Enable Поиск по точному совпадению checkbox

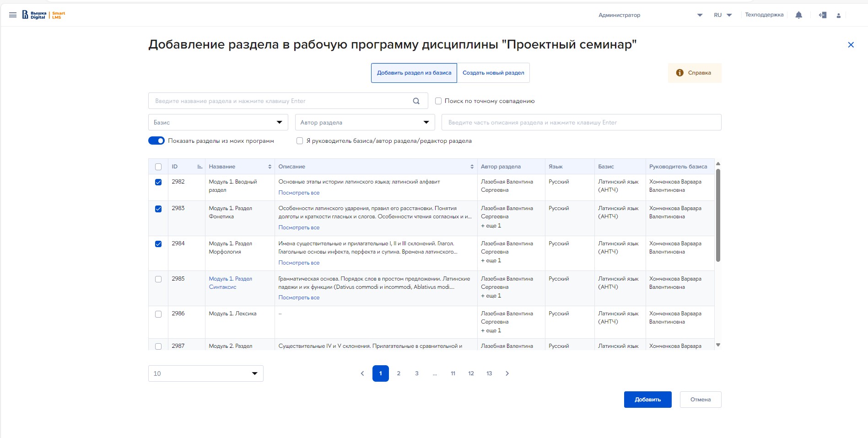click(438, 101)
